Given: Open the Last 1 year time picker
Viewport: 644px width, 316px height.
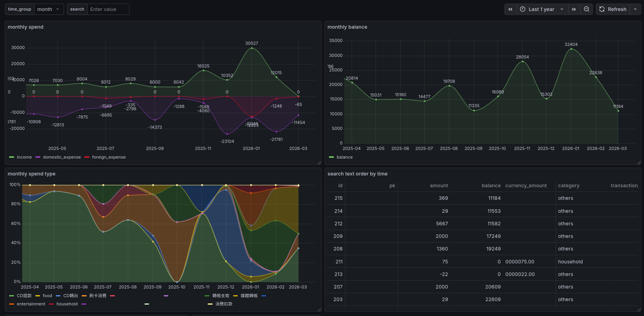Looking at the screenshot, I should (x=542, y=9).
